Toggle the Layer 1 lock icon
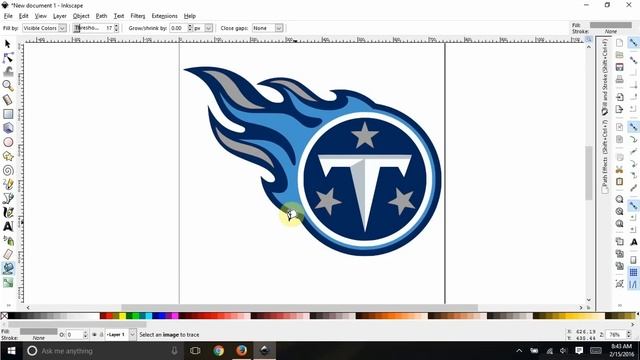 click(x=101, y=334)
